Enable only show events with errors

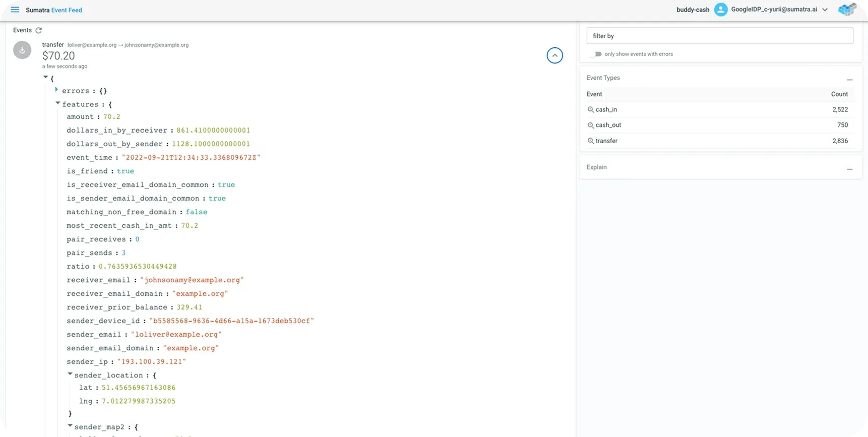tap(596, 54)
